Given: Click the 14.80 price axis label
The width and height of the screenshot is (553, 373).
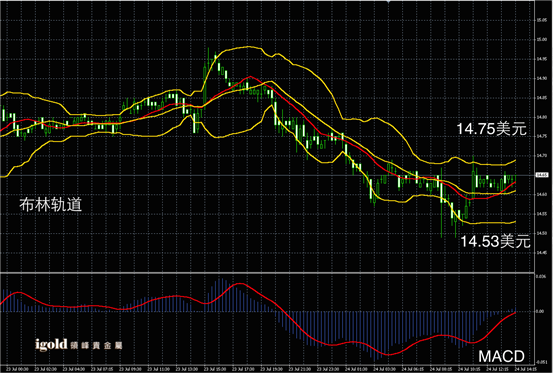Looking at the screenshot, I should coord(542,117).
